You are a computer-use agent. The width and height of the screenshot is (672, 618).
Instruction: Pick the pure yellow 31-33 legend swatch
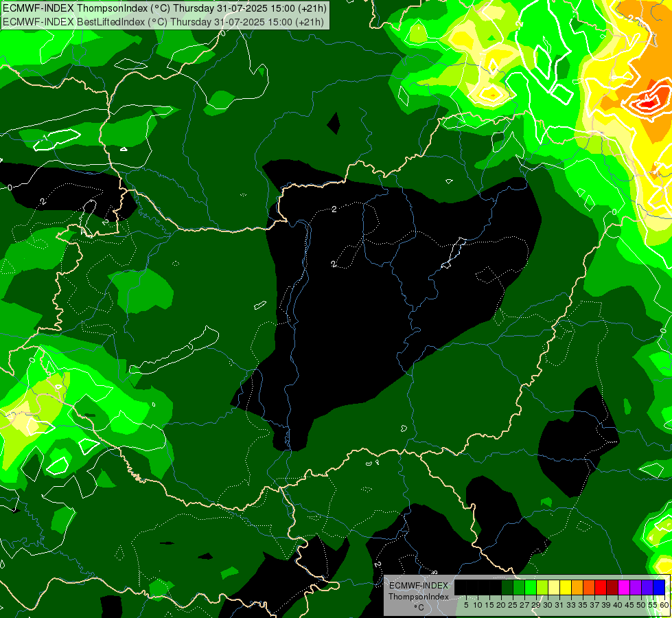point(566,587)
